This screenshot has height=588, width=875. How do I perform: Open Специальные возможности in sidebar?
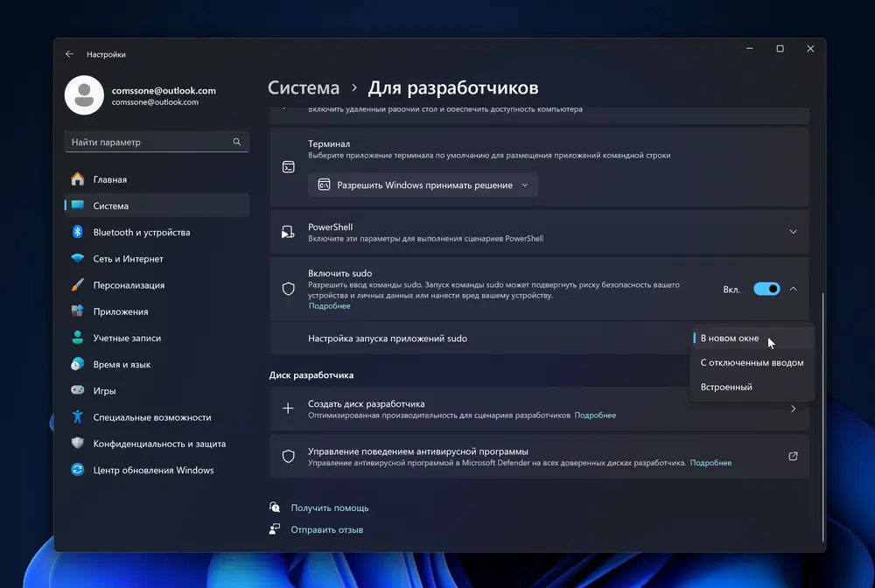pos(157,416)
